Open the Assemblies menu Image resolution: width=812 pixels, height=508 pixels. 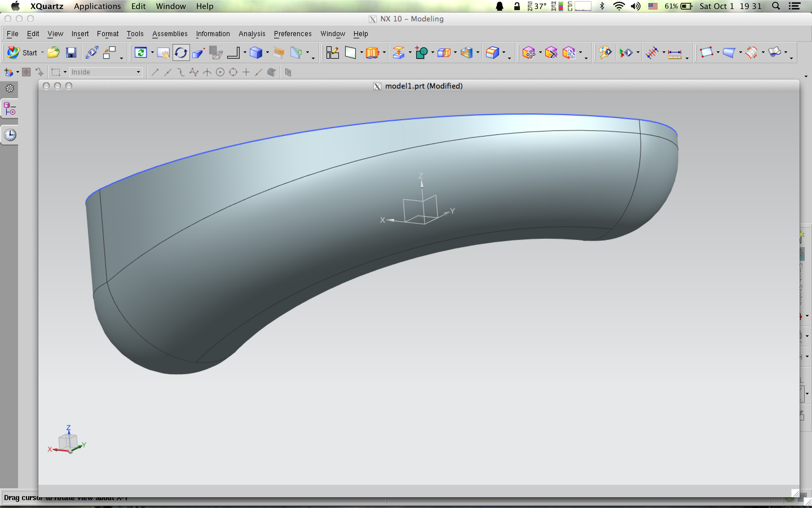(170, 34)
